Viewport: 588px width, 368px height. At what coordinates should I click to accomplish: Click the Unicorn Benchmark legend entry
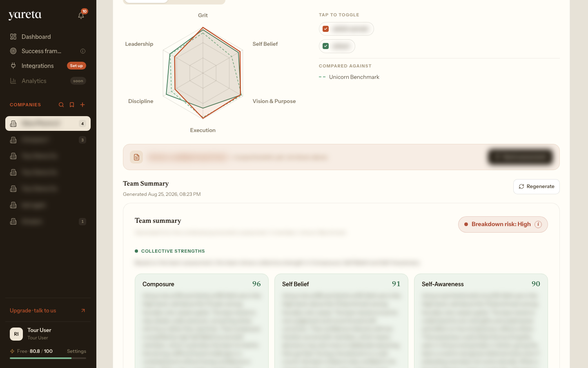(x=349, y=77)
